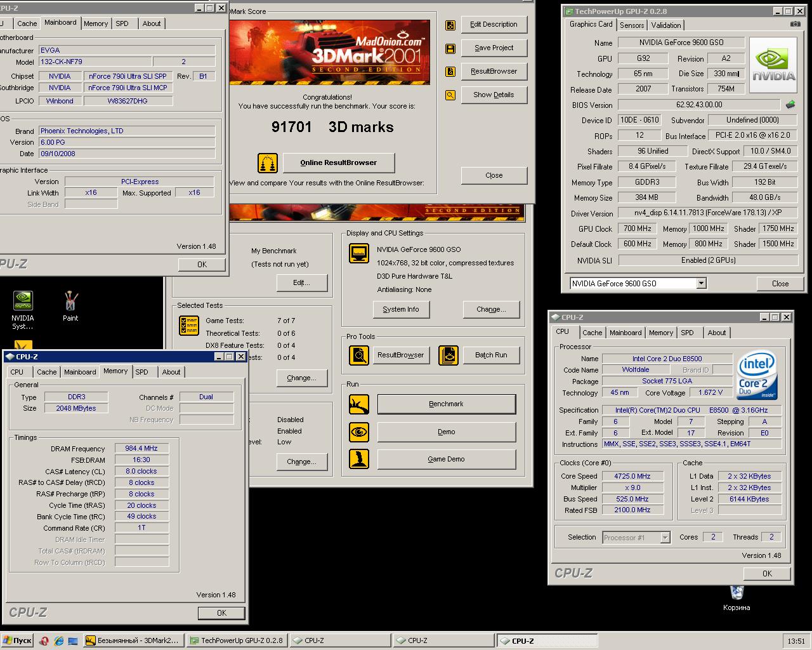Click the Batch Run icon
This screenshot has height=650, width=812.
tap(449, 355)
